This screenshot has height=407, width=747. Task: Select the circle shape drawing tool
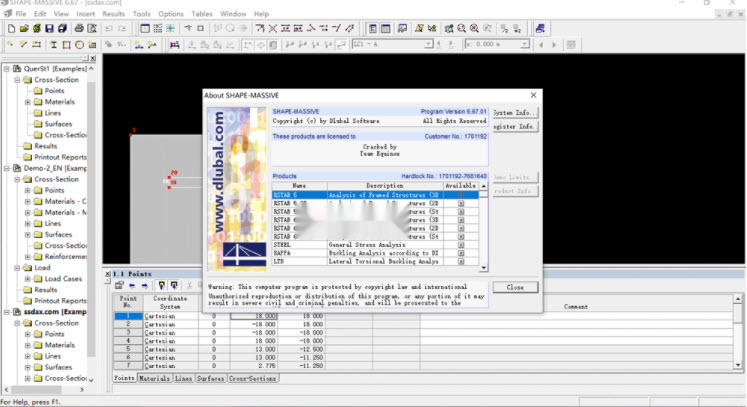coord(80,45)
